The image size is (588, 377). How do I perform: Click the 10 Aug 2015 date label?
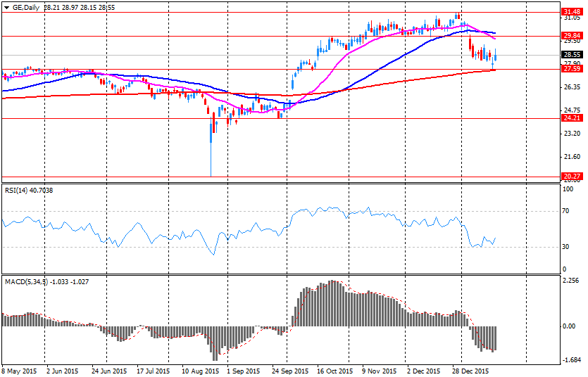[200, 370]
